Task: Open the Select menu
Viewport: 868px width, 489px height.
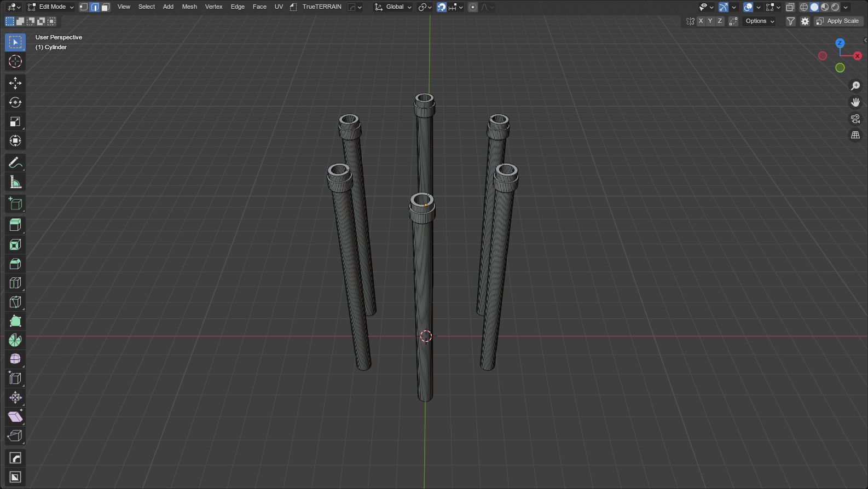Action: pyautogui.click(x=147, y=7)
